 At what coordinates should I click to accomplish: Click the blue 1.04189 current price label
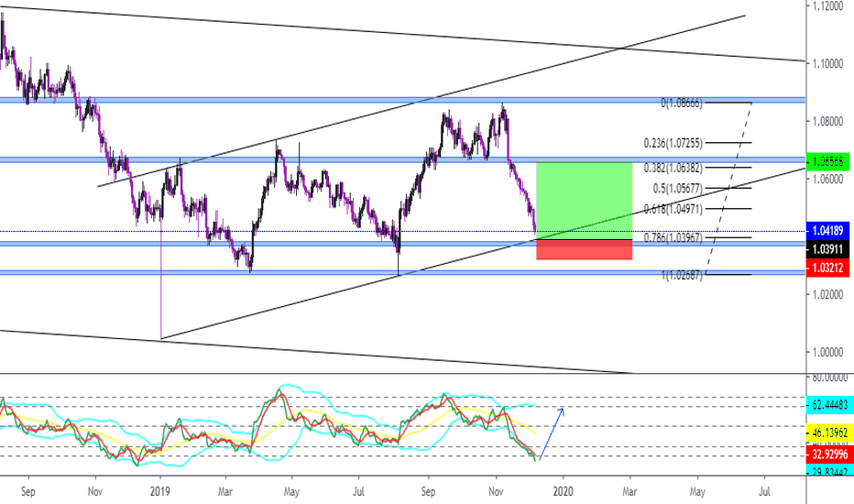coord(827,232)
